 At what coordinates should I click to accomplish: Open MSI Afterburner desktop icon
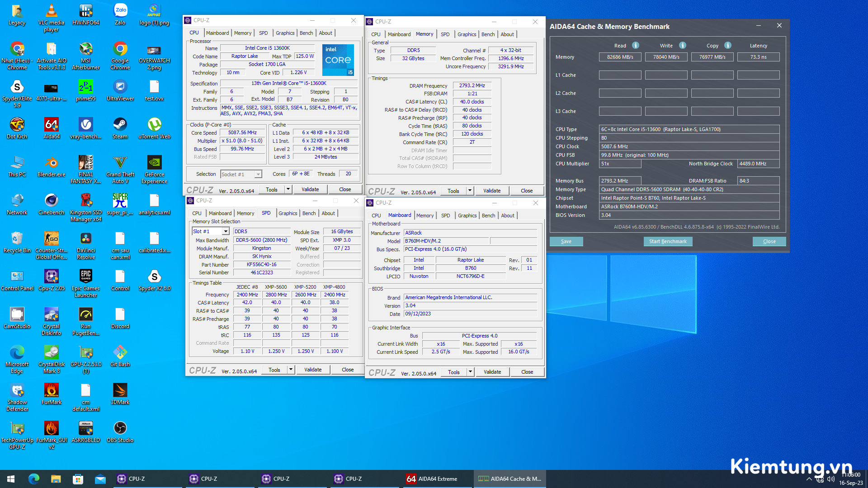85,56
